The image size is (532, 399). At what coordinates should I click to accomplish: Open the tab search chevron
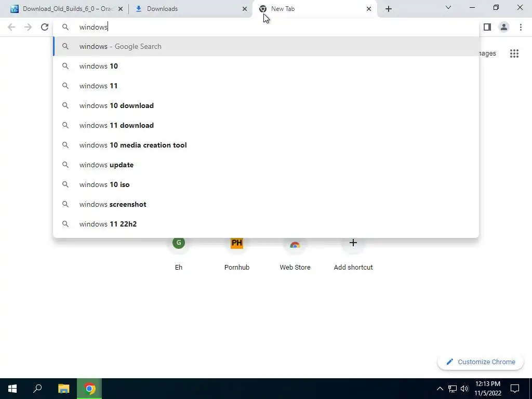[x=448, y=7]
